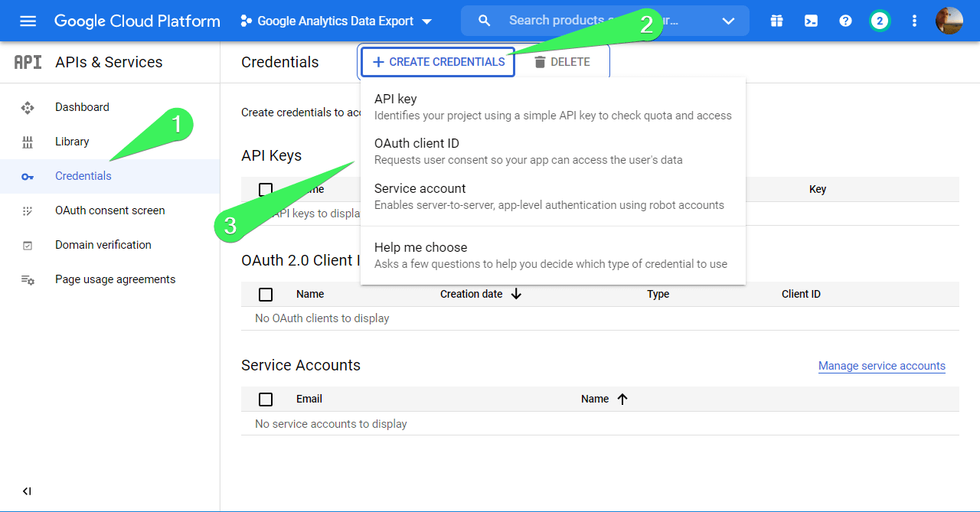This screenshot has height=512, width=980.
Task: Select all OAuth 2.0 clients checkbox
Action: pos(266,294)
